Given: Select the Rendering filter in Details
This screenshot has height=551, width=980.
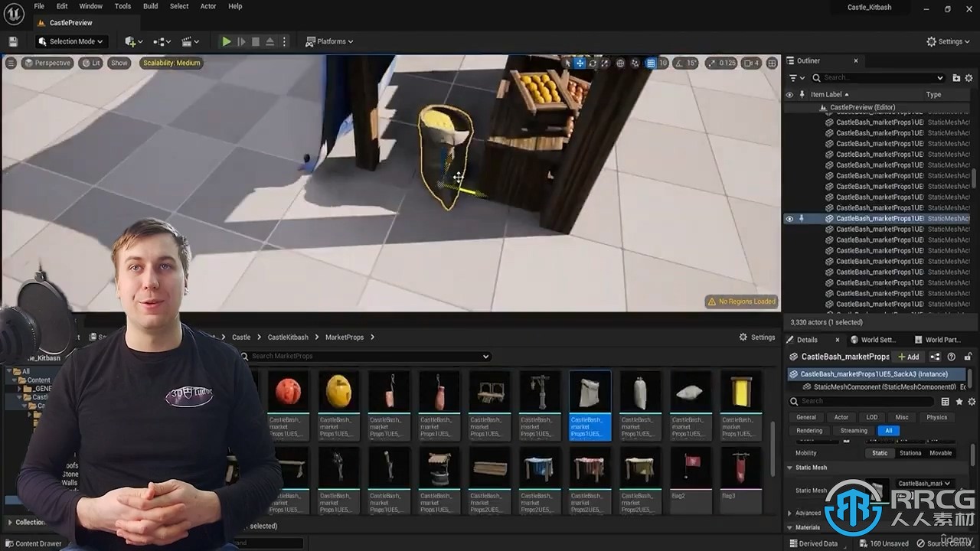Looking at the screenshot, I should [809, 430].
